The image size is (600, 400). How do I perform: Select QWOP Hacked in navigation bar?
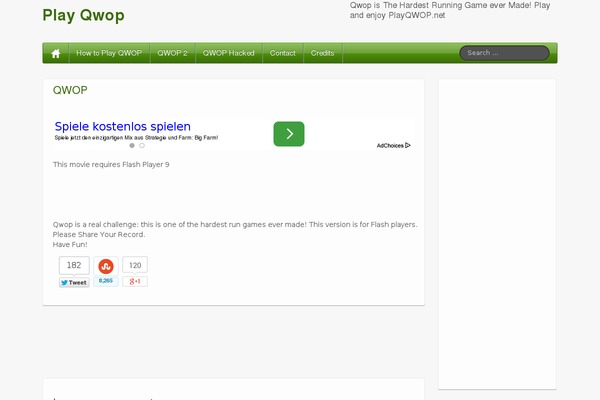point(229,53)
